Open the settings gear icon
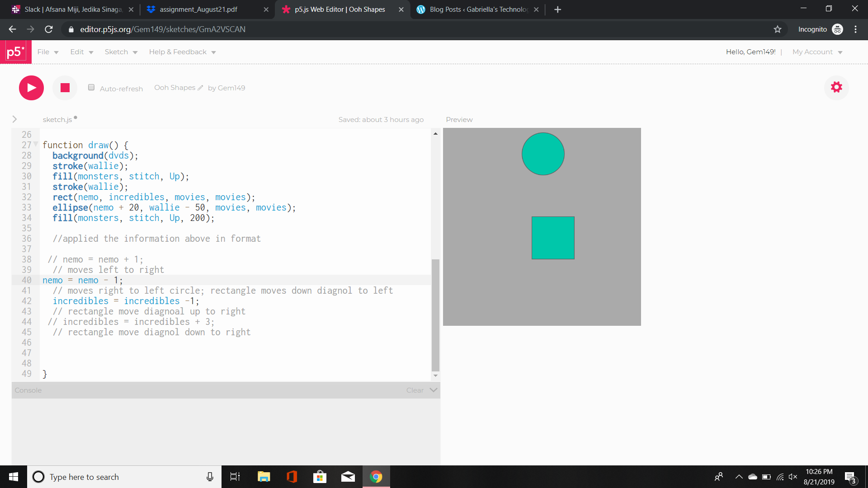Screen dimensions: 868x488 [x=836, y=87]
